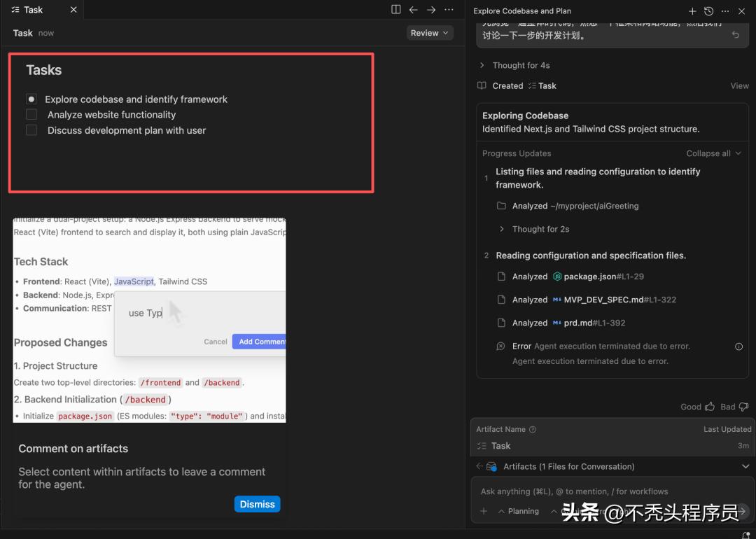The image size is (756, 539).
Task: Open conversation history clock icon
Action: tap(708, 11)
